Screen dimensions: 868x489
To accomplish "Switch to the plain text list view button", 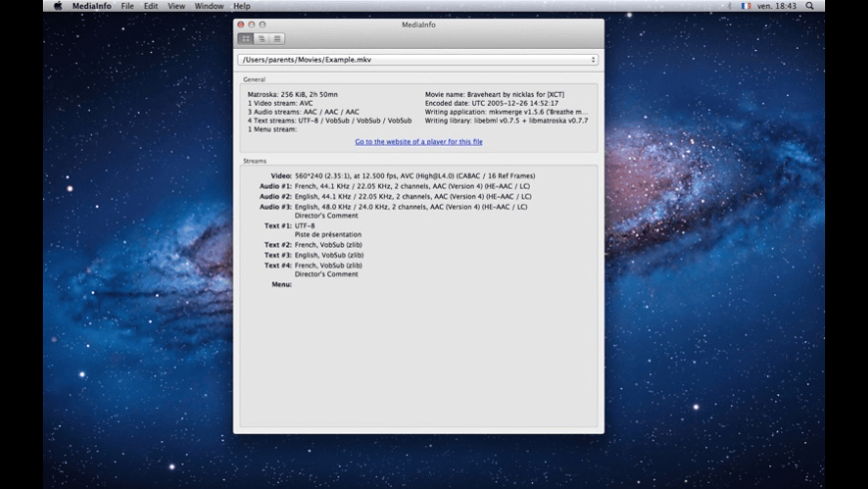I will click(276, 39).
